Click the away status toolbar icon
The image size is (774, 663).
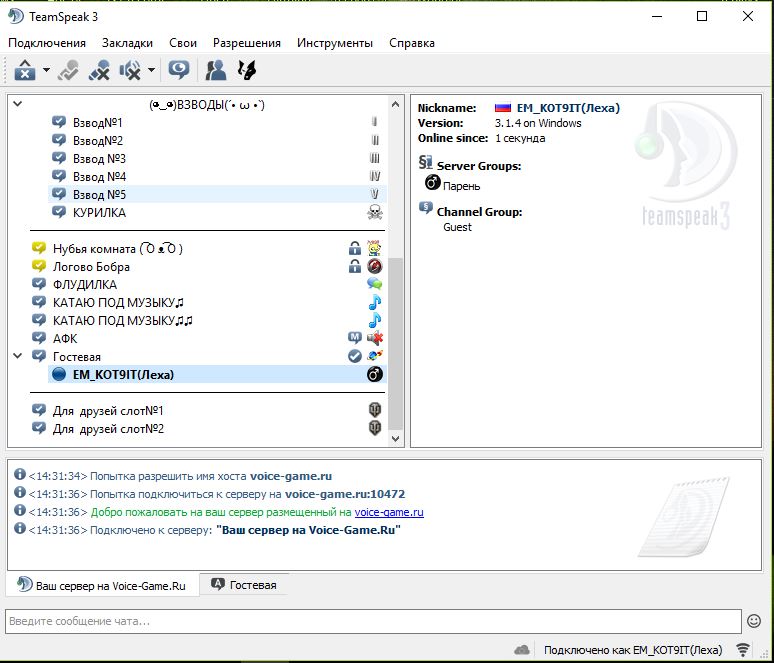[x=69, y=70]
